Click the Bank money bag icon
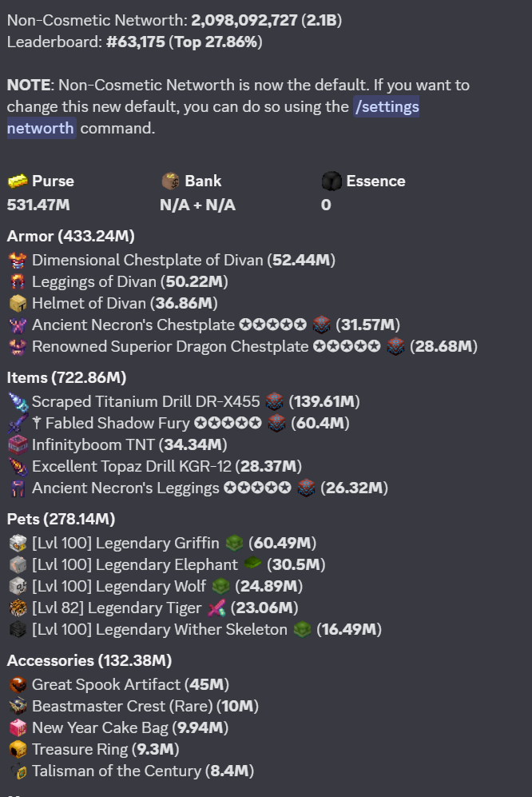This screenshot has width=532, height=797. coord(170,181)
